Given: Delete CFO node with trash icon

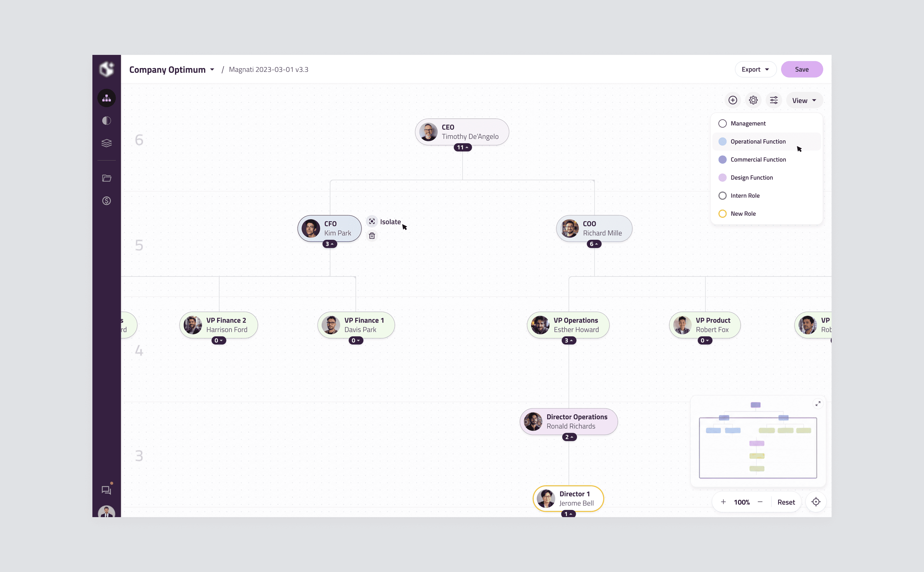Looking at the screenshot, I should click(x=372, y=236).
